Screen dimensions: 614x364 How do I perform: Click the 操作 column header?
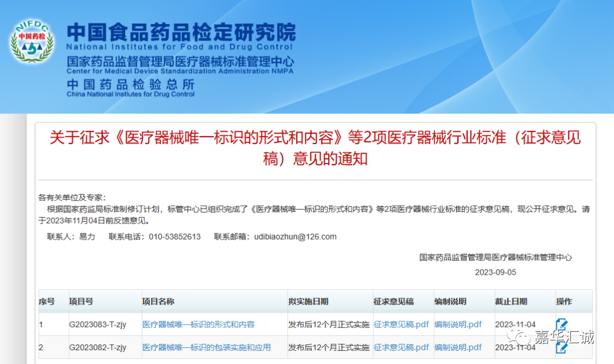click(564, 302)
